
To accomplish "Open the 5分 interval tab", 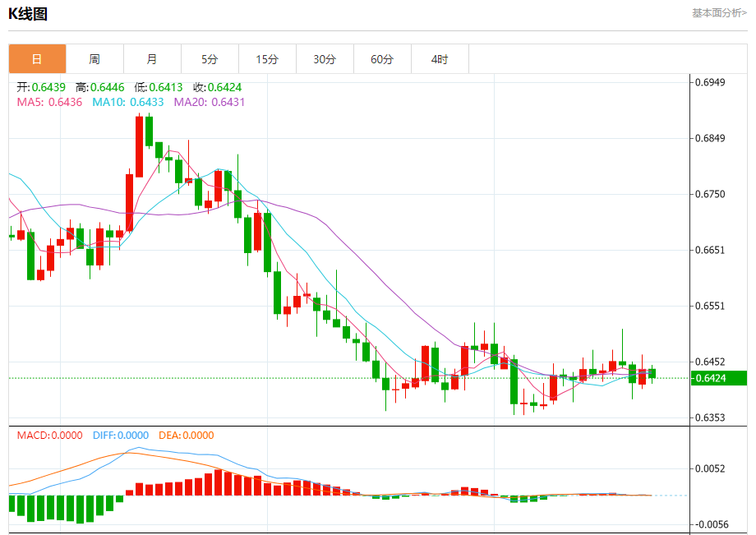I will (x=210, y=59).
